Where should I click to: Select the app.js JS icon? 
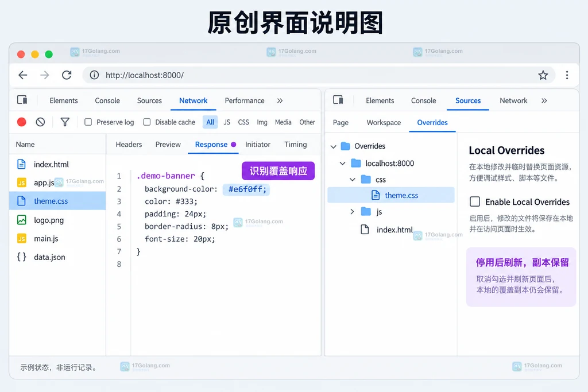click(22, 183)
